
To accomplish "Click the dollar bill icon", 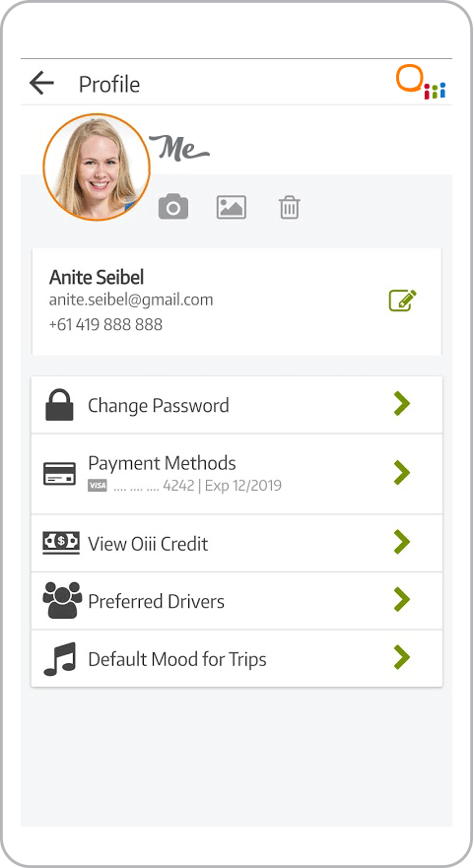I will [61, 543].
